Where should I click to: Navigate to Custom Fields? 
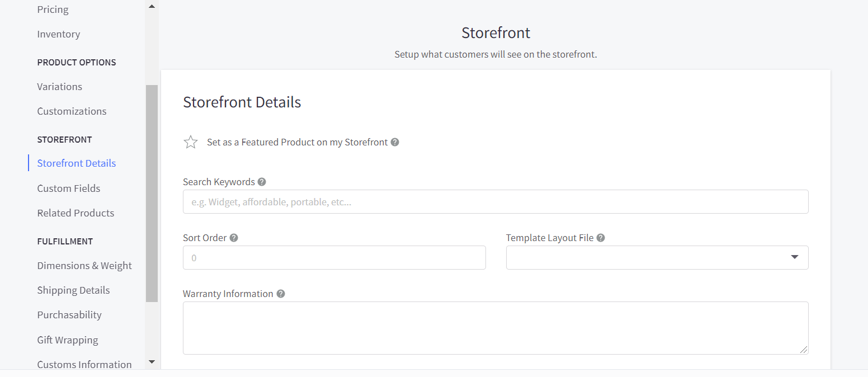(x=69, y=189)
